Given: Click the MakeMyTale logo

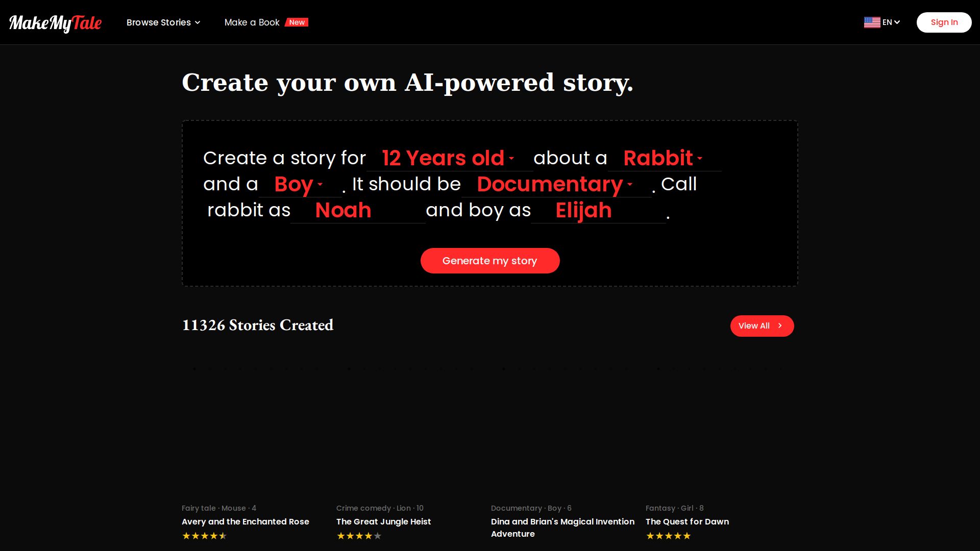Looking at the screenshot, I should click(55, 22).
